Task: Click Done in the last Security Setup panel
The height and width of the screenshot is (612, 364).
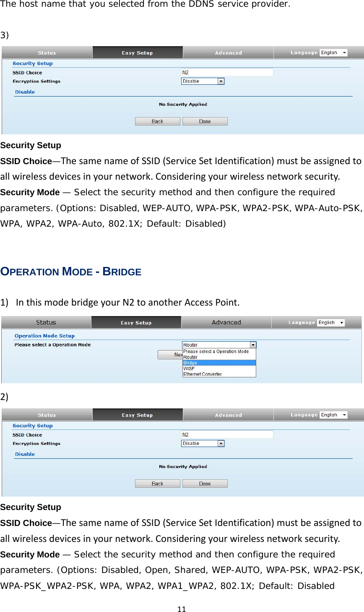Action: (x=205, y=484)
